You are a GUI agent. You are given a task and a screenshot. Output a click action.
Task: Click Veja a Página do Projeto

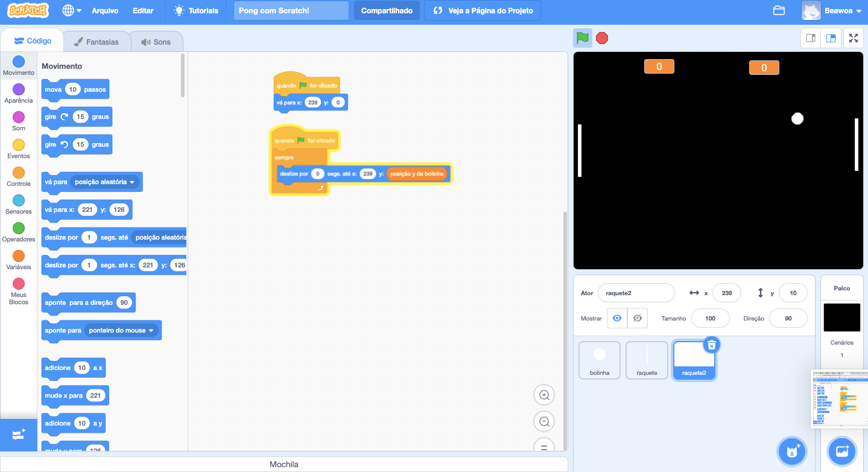[483, 10]
